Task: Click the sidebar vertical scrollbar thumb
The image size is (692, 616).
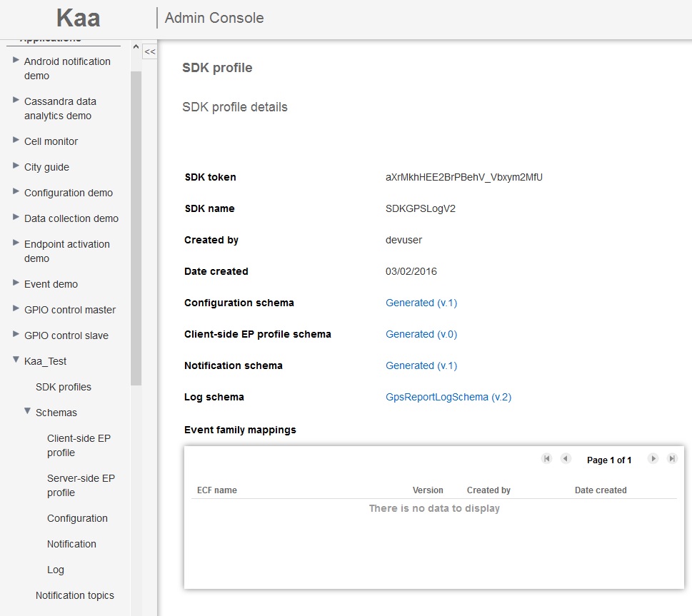Action: tap(136, 228)
